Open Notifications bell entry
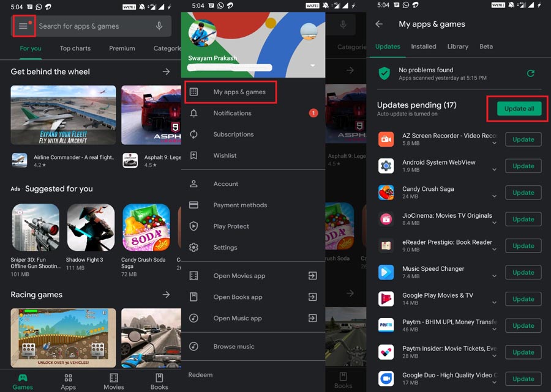This screenshot has width=551, height=392. point(251,113)
